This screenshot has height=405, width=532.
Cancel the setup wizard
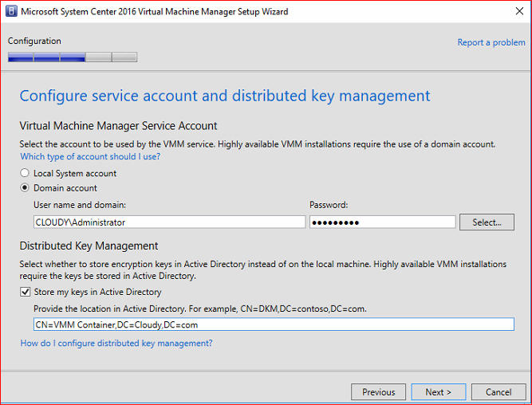tap(499, 391)
